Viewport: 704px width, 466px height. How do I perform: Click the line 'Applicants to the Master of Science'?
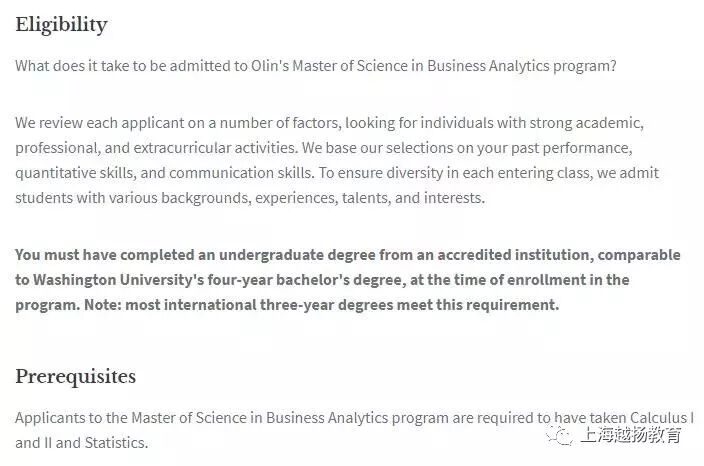(x=355, y=418)
